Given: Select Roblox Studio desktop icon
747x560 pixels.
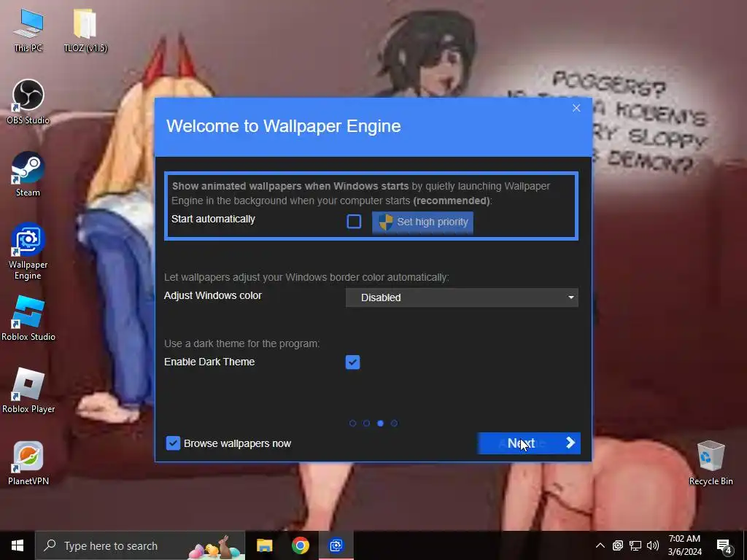Looking at the screenshot, I should (28, 319).
